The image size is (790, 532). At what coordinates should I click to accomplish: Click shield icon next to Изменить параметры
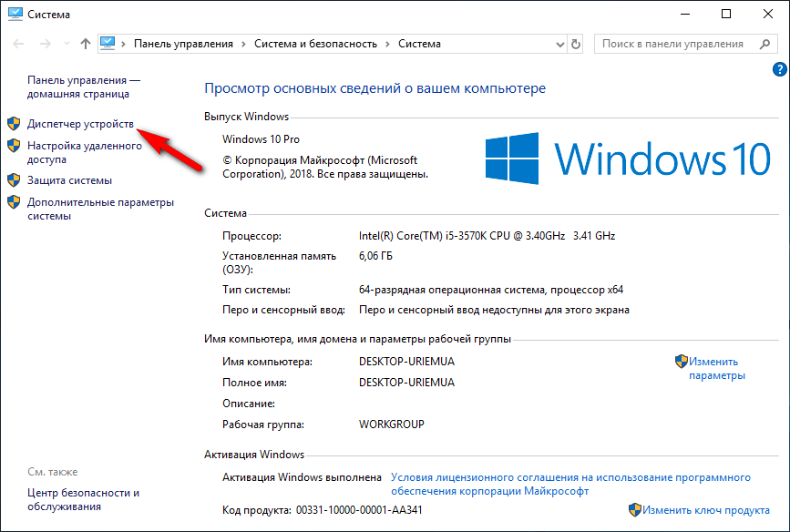click(x=682, y=362)
